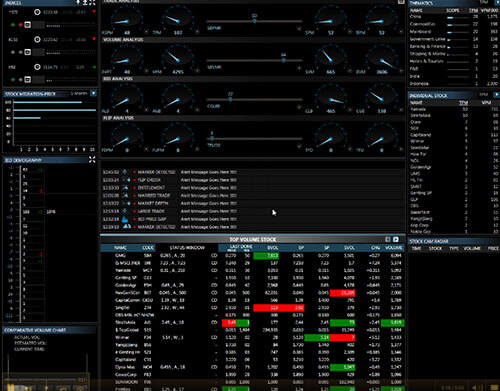The width and height of the screenshot is (500, 391).
Task: Click the small round button beside VPM 4295 gauge
Action: point(197,71)
